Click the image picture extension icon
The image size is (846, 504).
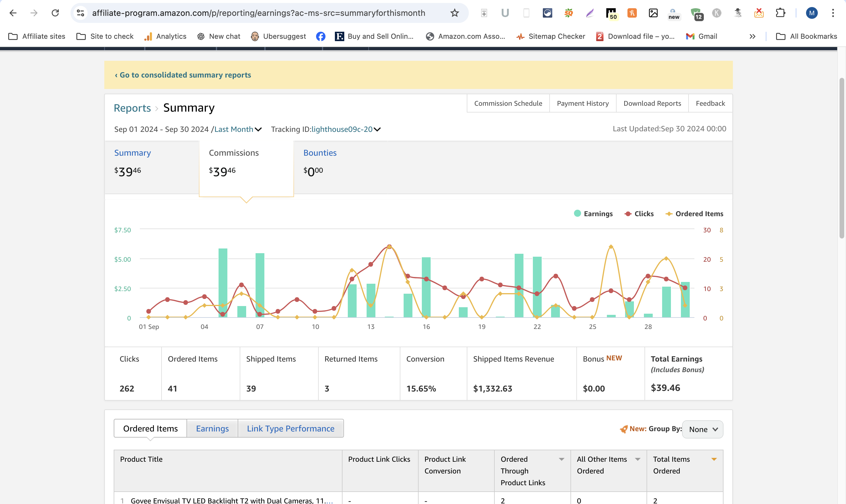(x=653, y=13)
